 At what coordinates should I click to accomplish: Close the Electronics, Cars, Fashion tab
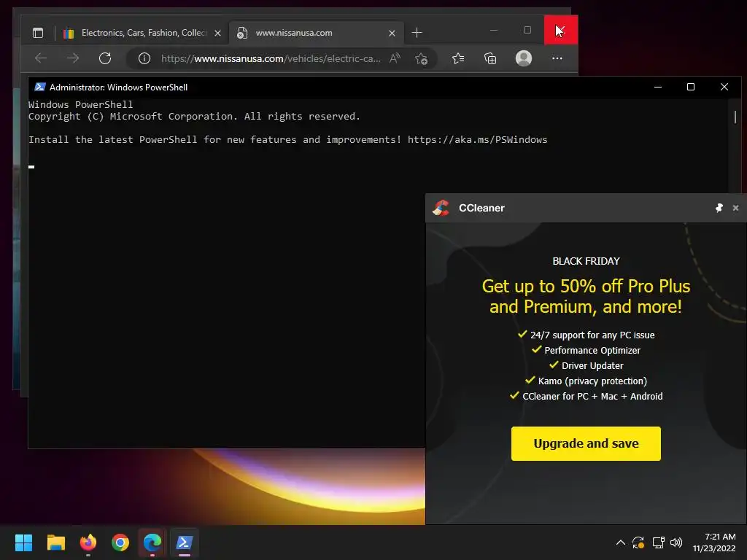click(x=217, y=33)
